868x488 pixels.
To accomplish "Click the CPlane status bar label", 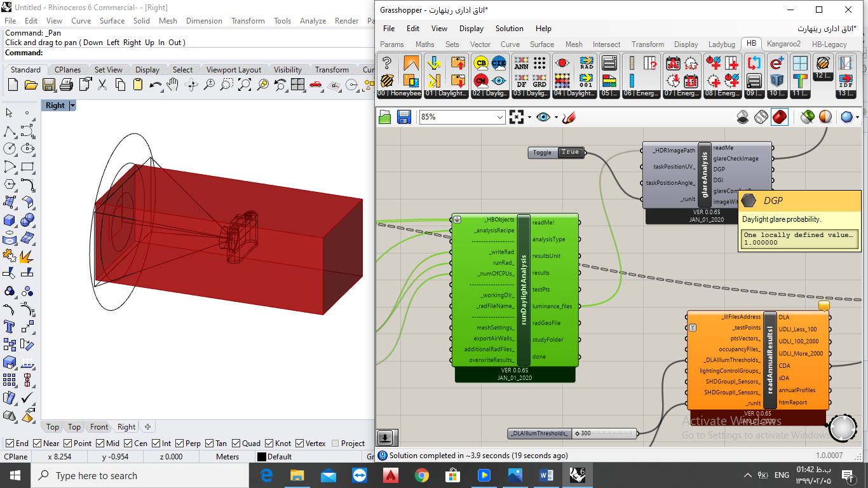I will (16, 456).
